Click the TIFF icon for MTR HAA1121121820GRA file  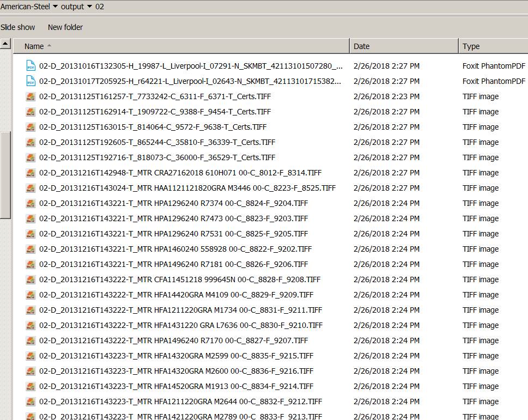(31, 188)
